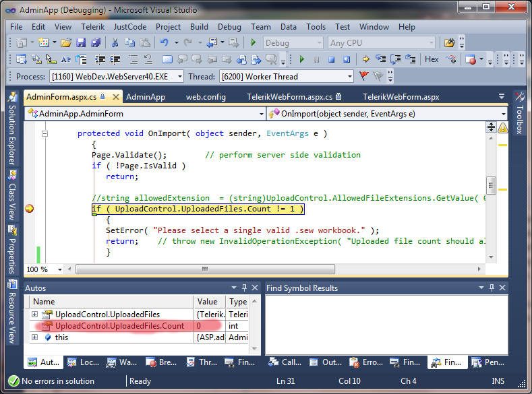532x394 pixels.
Task: Click the Continue green play icon
Action: click(301, 59)
